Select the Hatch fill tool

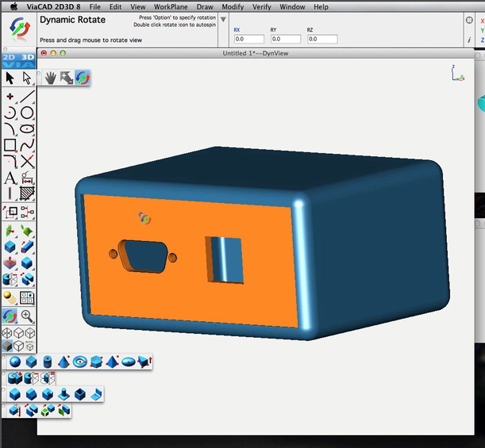tap(27, 193)
